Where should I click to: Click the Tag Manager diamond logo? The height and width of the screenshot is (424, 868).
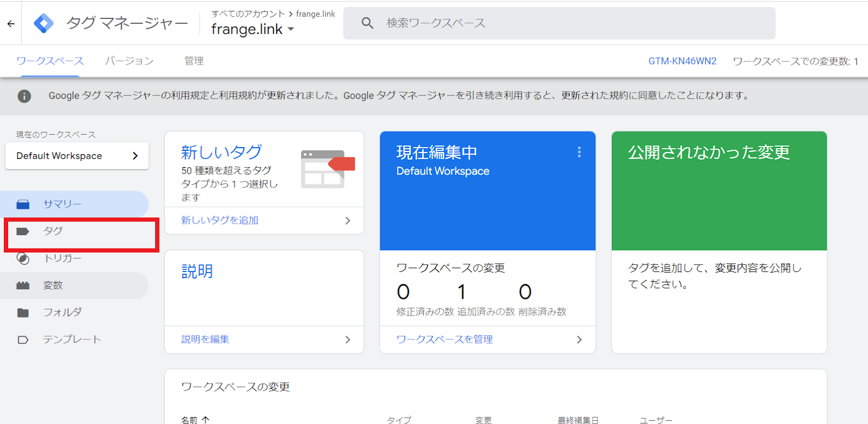pos(43,23)
